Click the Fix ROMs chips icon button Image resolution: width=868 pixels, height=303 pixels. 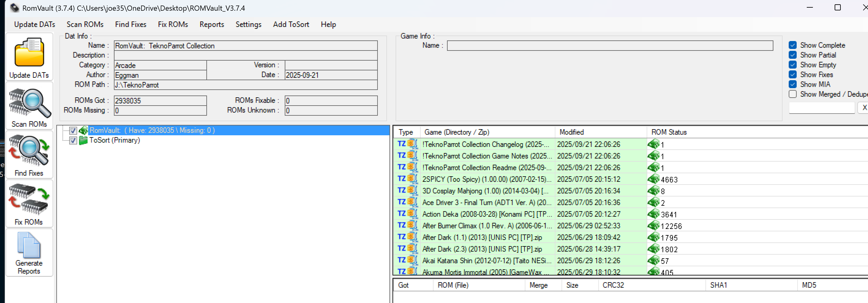tap(29, 204)
